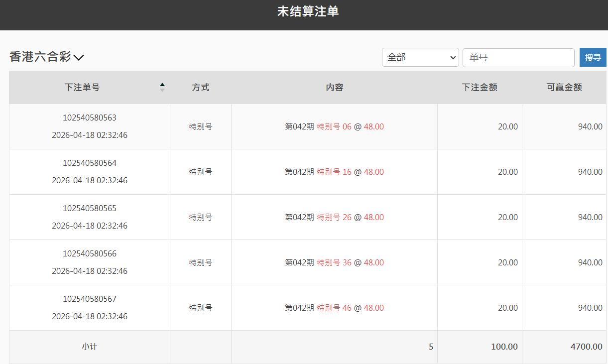
Task: Open bet order 102540580563
Action: point(90,118)
